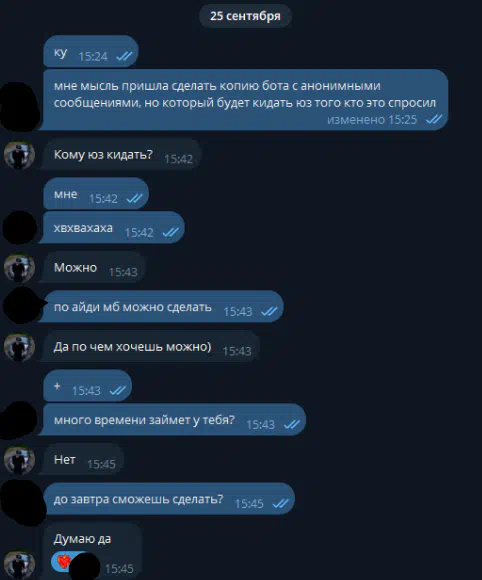This screenshot has width=482, height=580.
Task: Click read checkmarks on "до завтра сможешь сделать?"
Action: (x=280, y=503)
